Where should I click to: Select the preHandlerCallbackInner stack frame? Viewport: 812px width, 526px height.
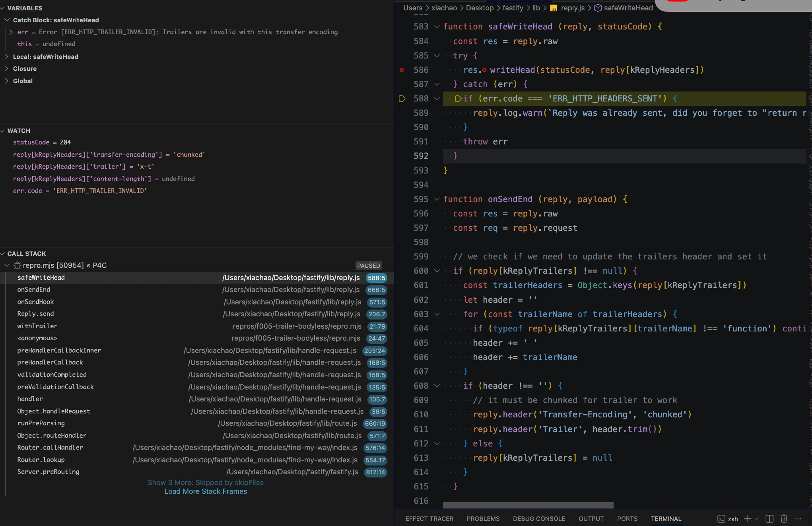tap(197, 351)
